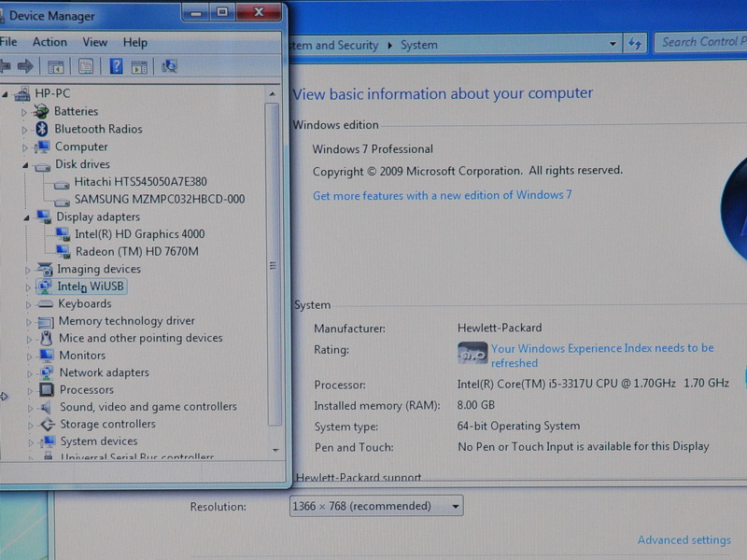Image resolution: width=747 pixels, height=560 pixels.
Task: Expand the Imaging devices node
Action: (x=27, y=270)
